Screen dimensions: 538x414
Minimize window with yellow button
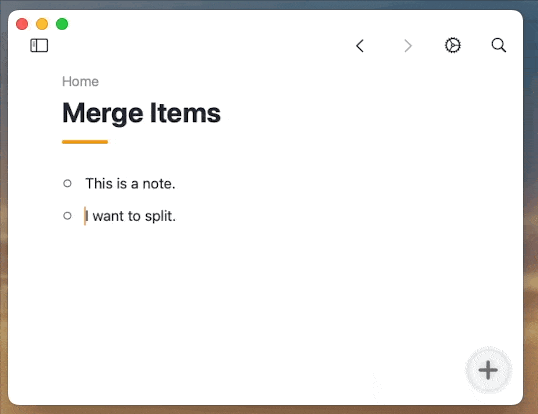(x=42, y=24)
